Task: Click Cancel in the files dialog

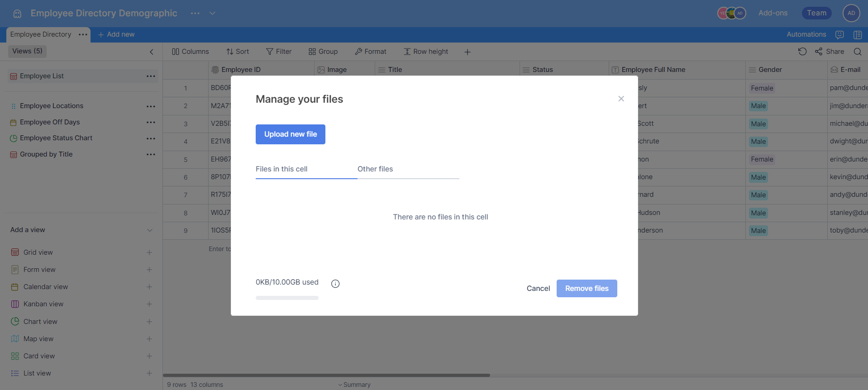Action: tap(538, 288)
